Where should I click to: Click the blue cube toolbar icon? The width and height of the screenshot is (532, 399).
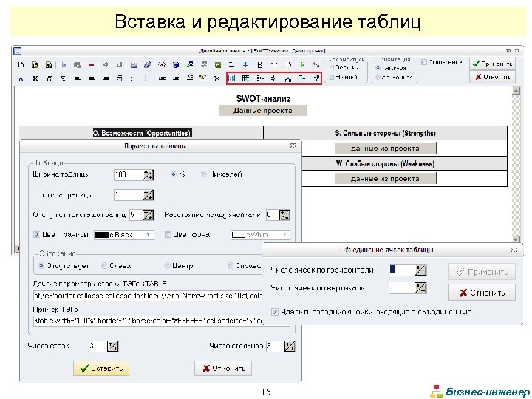coord(176,64)
